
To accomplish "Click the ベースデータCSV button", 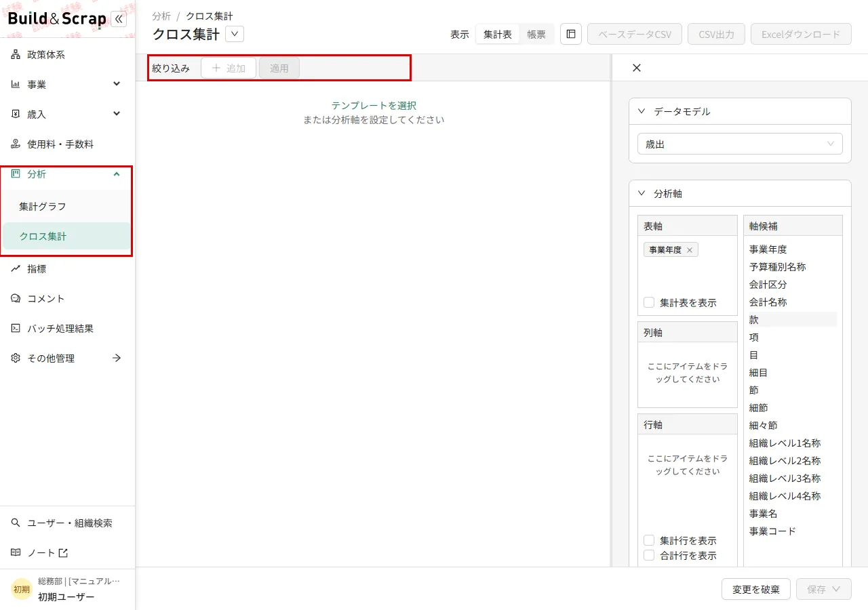I will pos(635,34).
